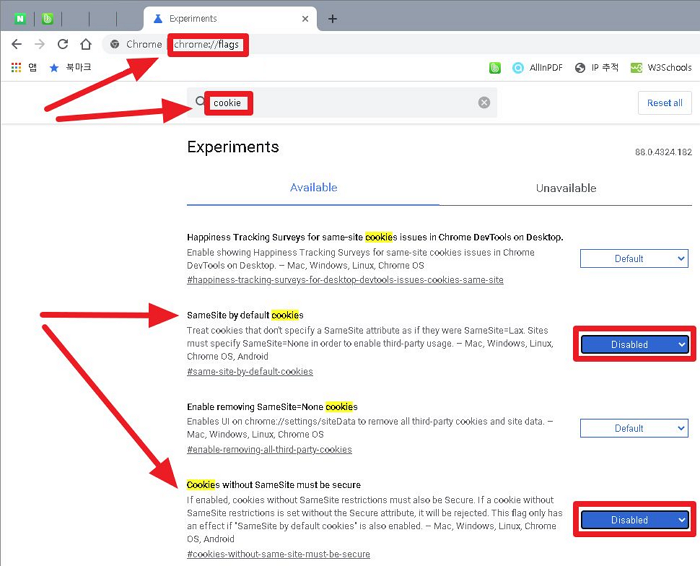Open #same-site-by-default-cookies anchor link
Image resolution: width=700 pixels, height=566 pixels.
pyautogui.click(x=250, y=371)
